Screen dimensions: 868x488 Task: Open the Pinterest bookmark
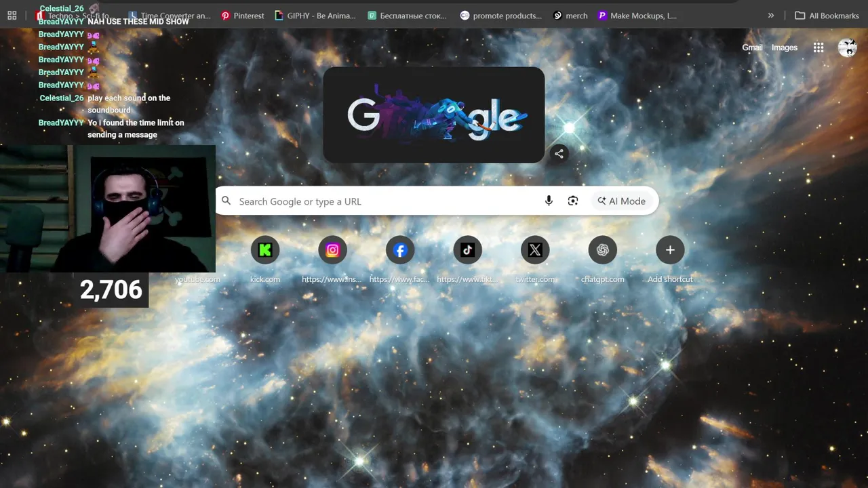[x=243, y=16]
